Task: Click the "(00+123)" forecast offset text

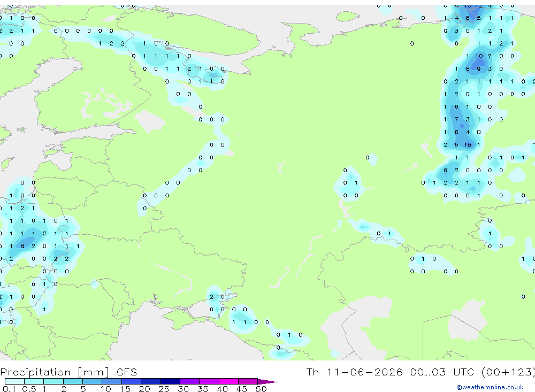Action: tap(508, 372)
